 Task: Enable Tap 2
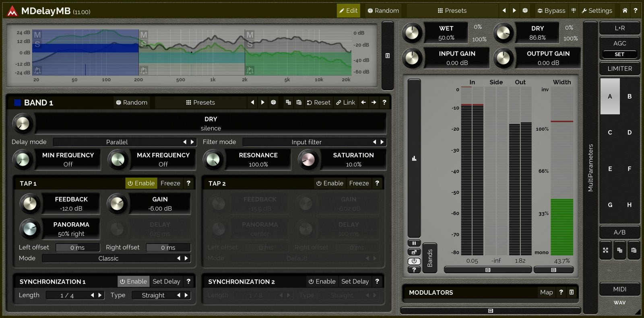coord(330,183)
